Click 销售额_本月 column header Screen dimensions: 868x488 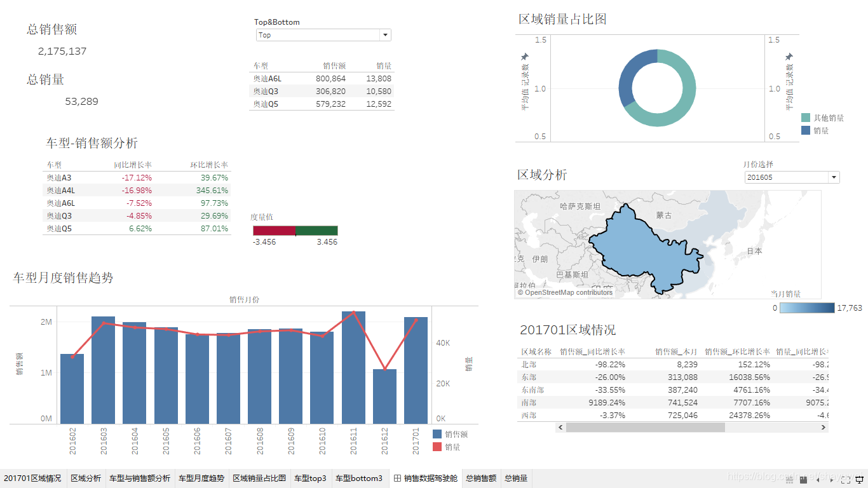pos(676,351)
